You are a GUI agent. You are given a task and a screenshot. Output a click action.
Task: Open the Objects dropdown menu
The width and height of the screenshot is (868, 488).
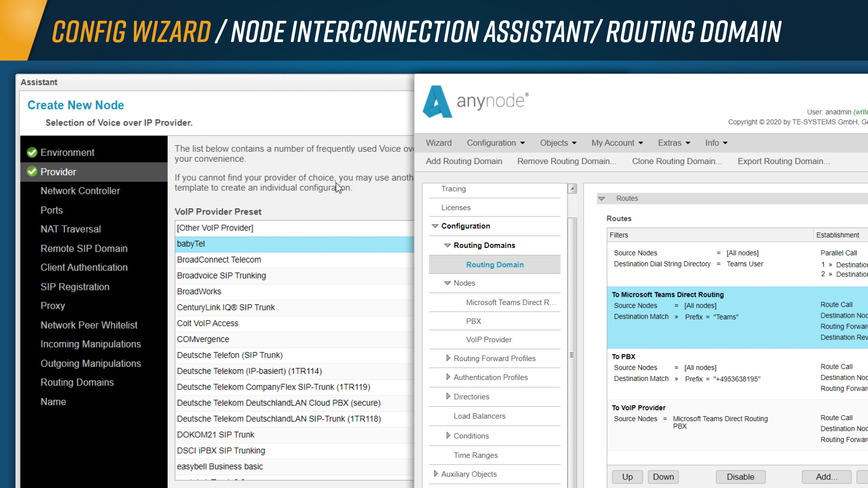coord(558,143)
